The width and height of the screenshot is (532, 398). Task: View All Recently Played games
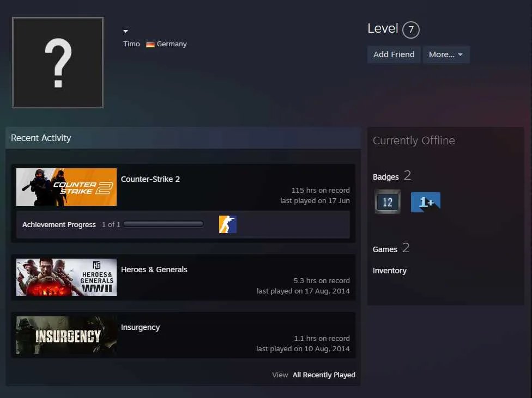(x=324, y=375)
